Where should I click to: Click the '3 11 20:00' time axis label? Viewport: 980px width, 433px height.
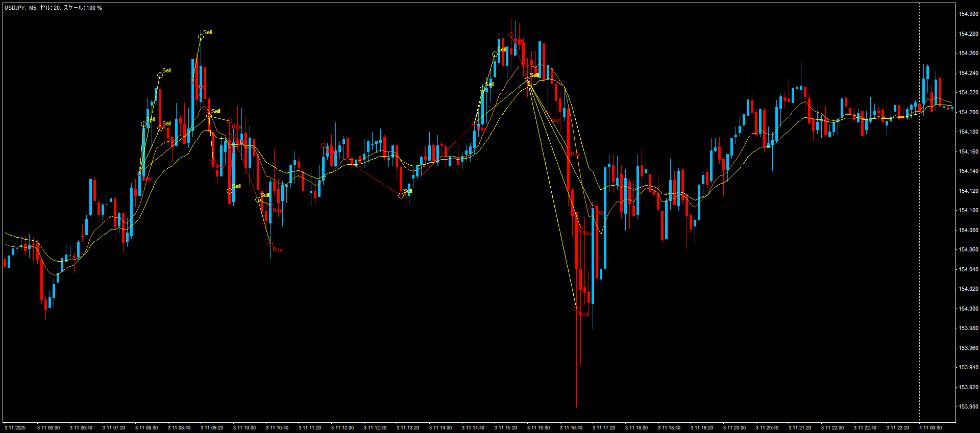point(734,428)
